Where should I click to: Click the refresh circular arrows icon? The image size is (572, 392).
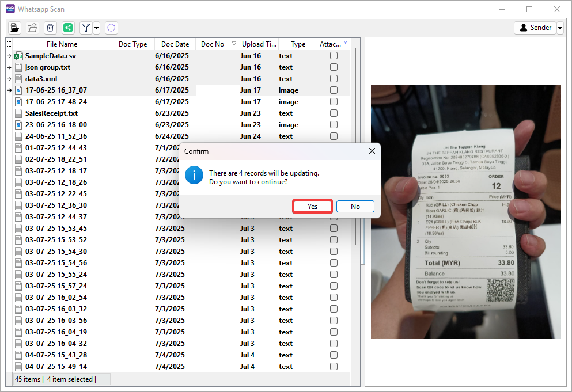click(x=111, y=28)
